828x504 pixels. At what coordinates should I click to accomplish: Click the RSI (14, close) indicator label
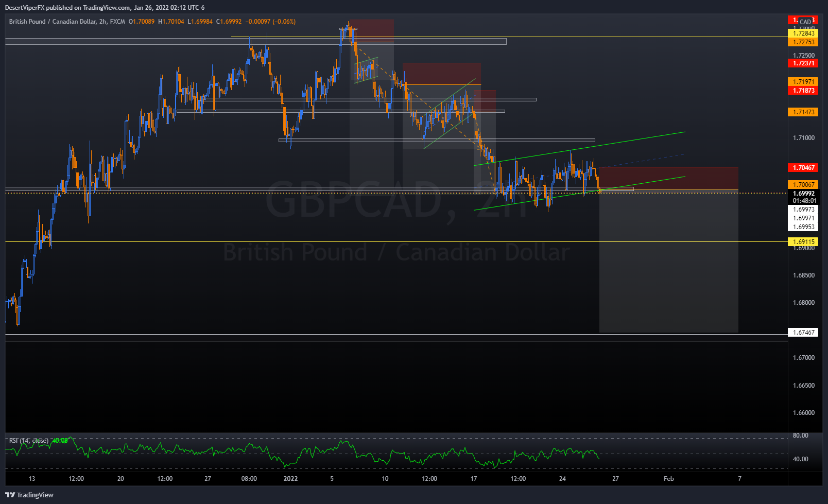pyautogui.click(x=29, y=441)
